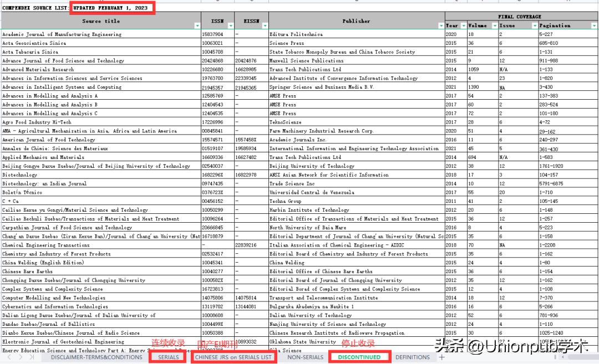Select ISSN cell '00845841'
599x364 pixels.
click(x=217, y=131)
